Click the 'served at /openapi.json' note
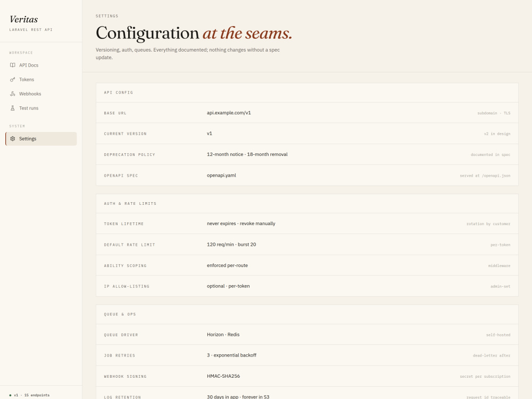Image resolution: width=532 pixels, height=399 pixels. [485, 176]
